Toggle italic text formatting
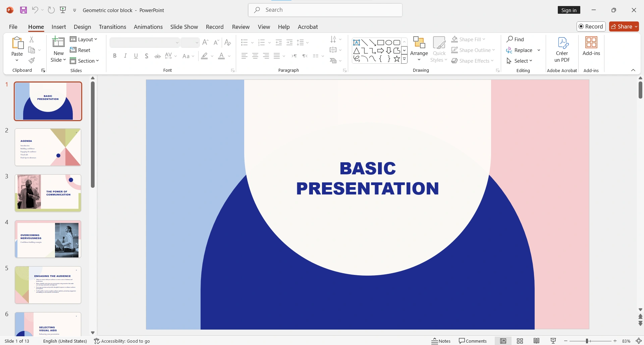Image resolution: width=644 pixels, height=345 pixels. click(x=125, y=56)
